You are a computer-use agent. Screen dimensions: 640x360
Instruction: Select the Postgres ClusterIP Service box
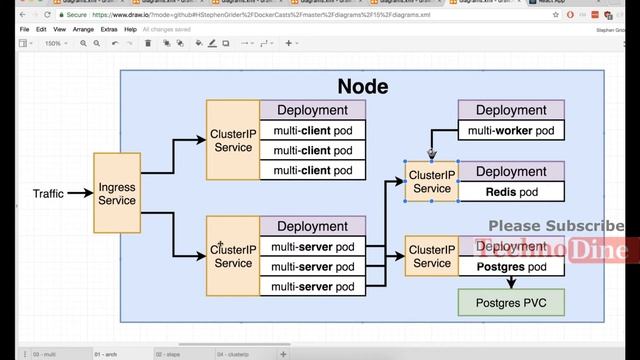[432, 256]
